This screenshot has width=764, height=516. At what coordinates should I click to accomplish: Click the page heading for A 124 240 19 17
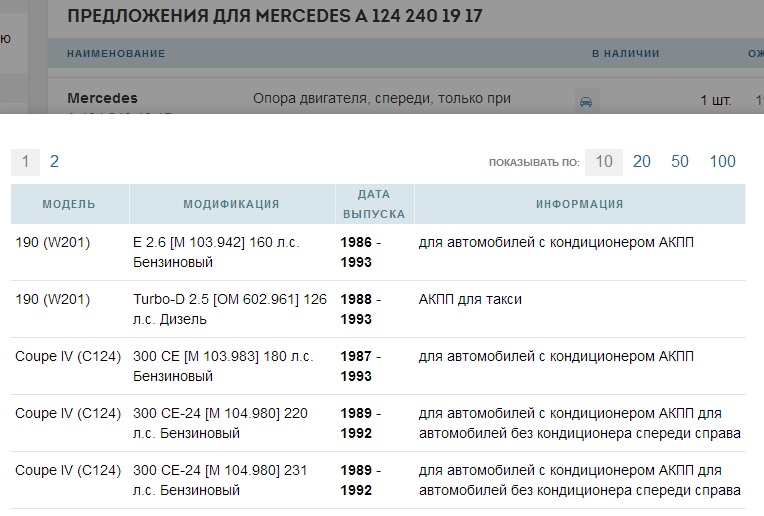coord(275,16)
